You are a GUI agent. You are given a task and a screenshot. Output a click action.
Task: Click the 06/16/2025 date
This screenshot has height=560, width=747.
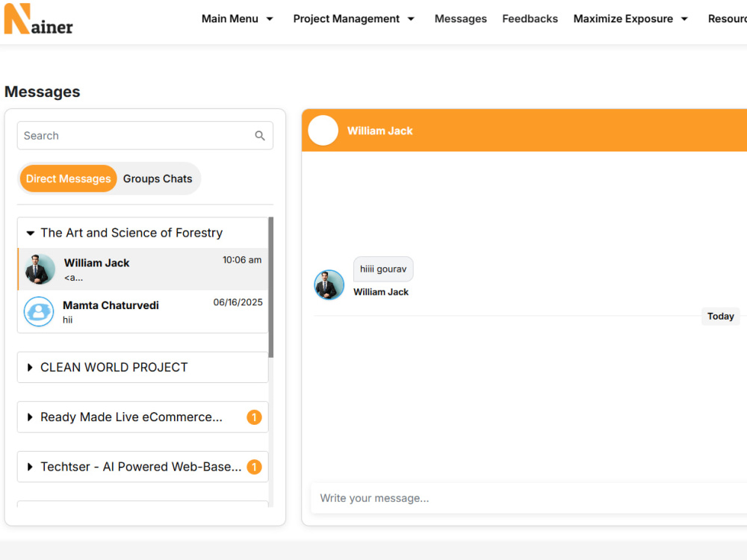pyautogui.click(x=238, y=302)
